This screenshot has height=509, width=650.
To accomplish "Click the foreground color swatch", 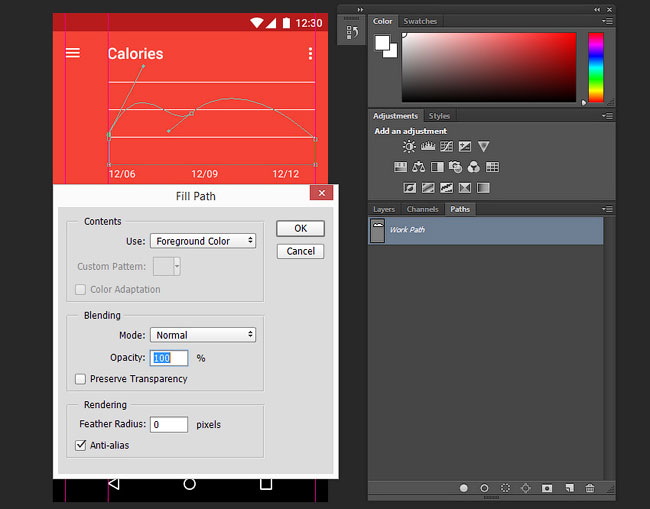I will [382, 42].
